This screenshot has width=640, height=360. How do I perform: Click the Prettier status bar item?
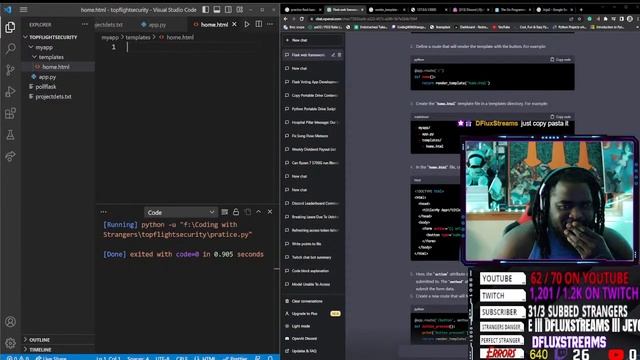click(236, 358)
